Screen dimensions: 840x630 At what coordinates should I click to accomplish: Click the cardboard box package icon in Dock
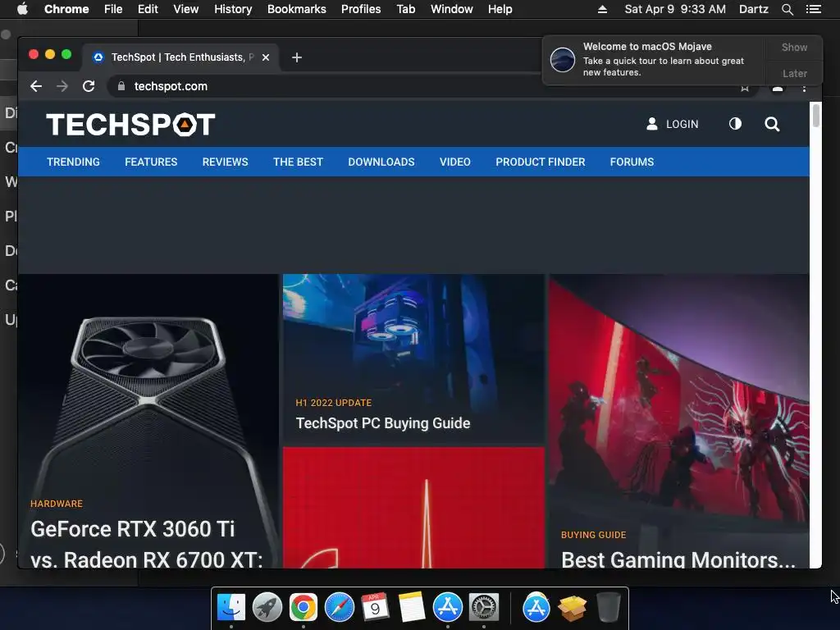pos(572,607)
